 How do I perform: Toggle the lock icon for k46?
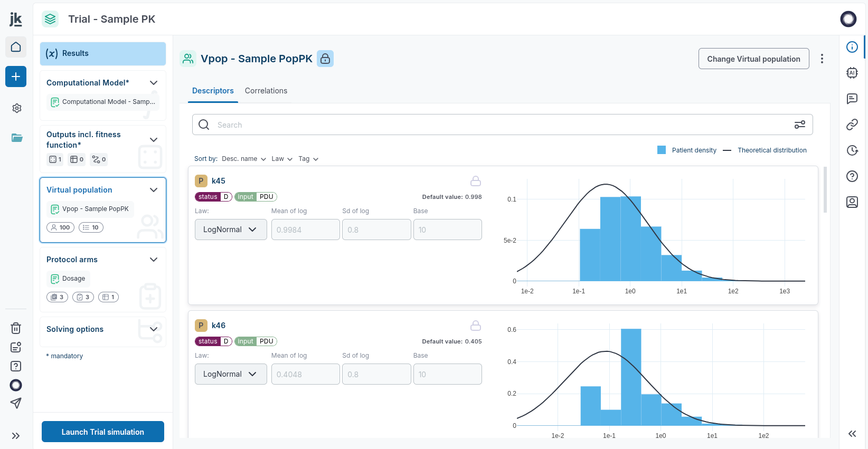point(475,326)
